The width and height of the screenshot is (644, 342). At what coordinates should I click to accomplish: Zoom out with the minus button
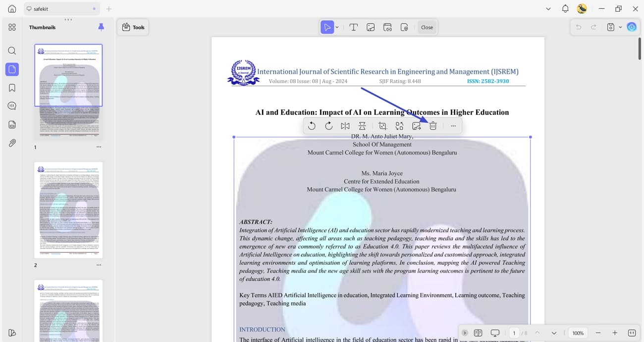click(x=598, y=333)
